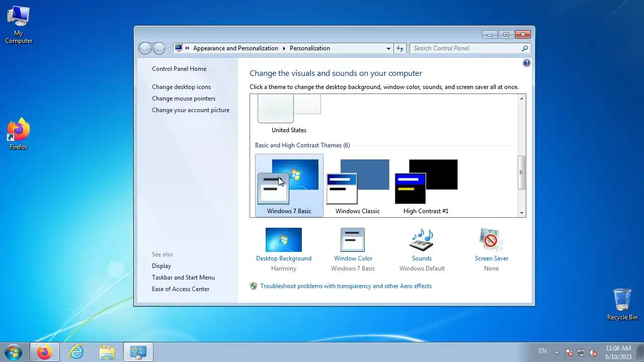Click the search magnifier icon
This screenshot has height=362, width=644.
525,48
